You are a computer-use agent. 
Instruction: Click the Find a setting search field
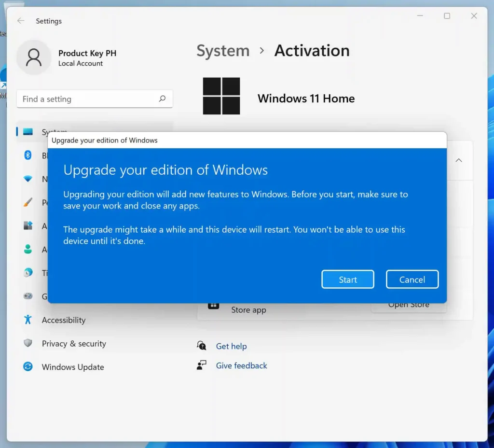(95, 99)
